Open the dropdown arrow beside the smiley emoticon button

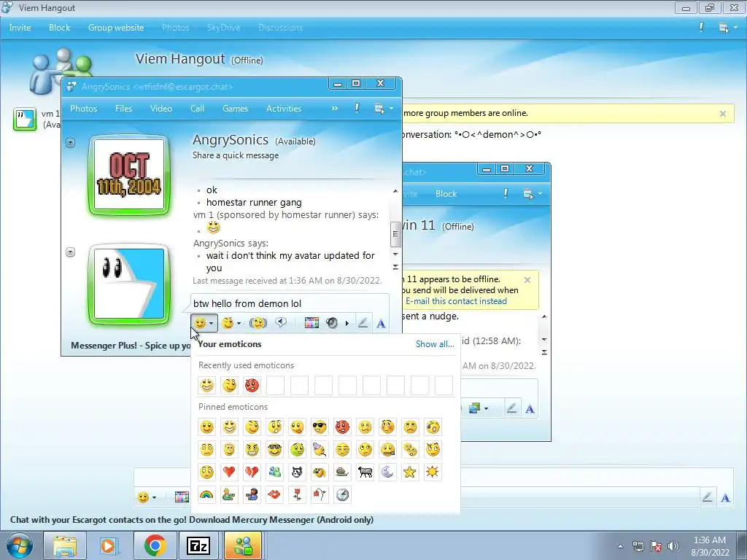(x=211, y=324)
